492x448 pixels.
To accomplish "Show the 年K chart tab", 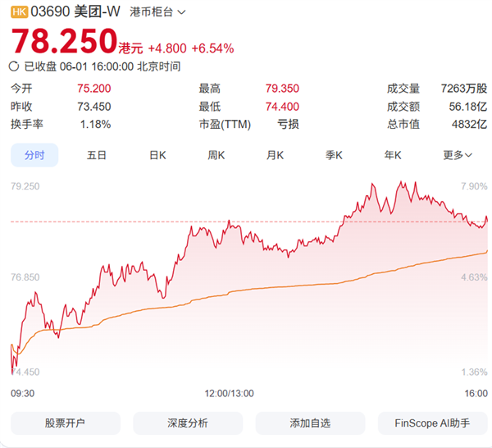I will tap(393, 155).
